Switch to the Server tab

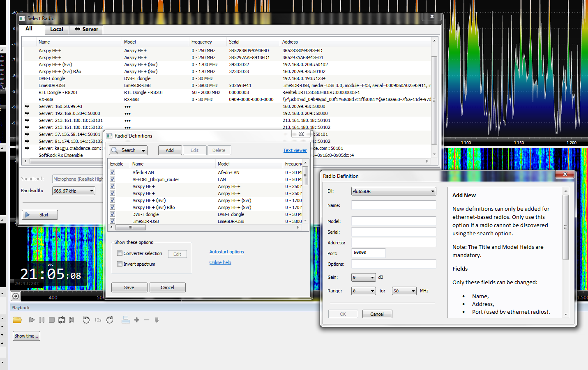click(x=86, y=30)
